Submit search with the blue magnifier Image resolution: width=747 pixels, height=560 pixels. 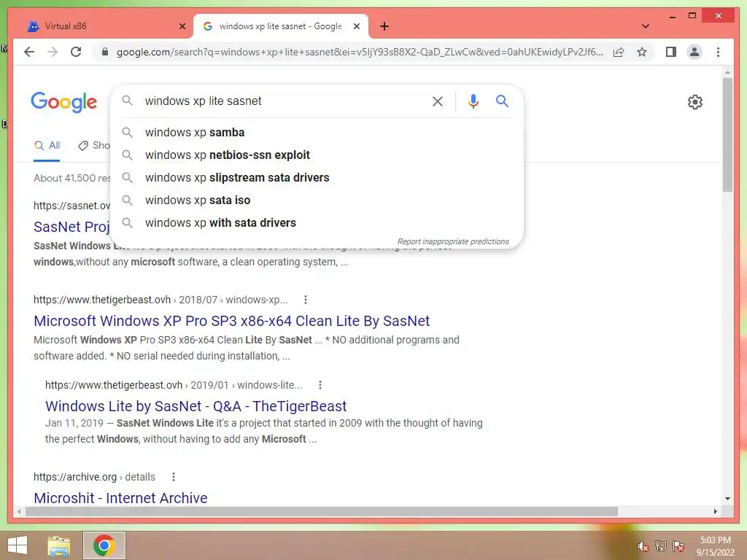point(502,101)
